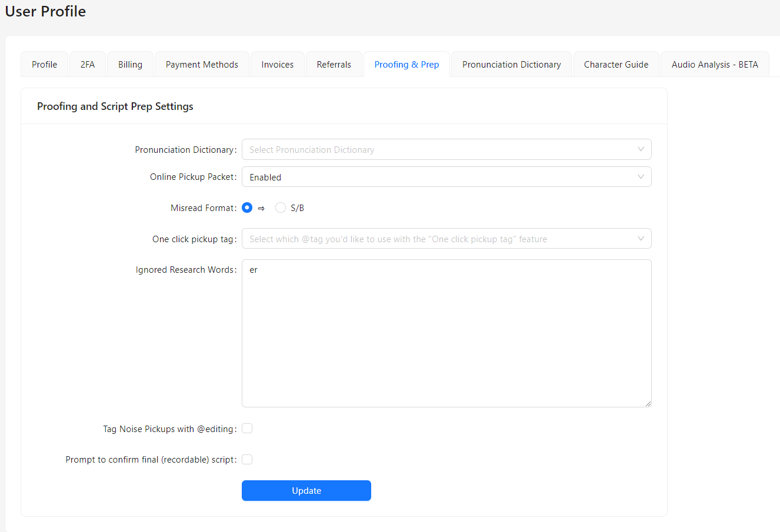Check Prompt to confirm final recordable script
This screenshot has width=780, height=532.
tap(246, 459)
